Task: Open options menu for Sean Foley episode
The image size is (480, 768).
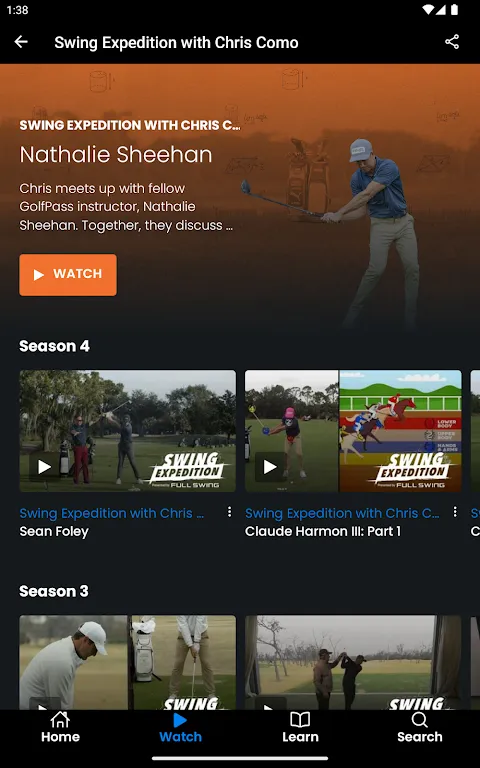Action: point(229,512)
